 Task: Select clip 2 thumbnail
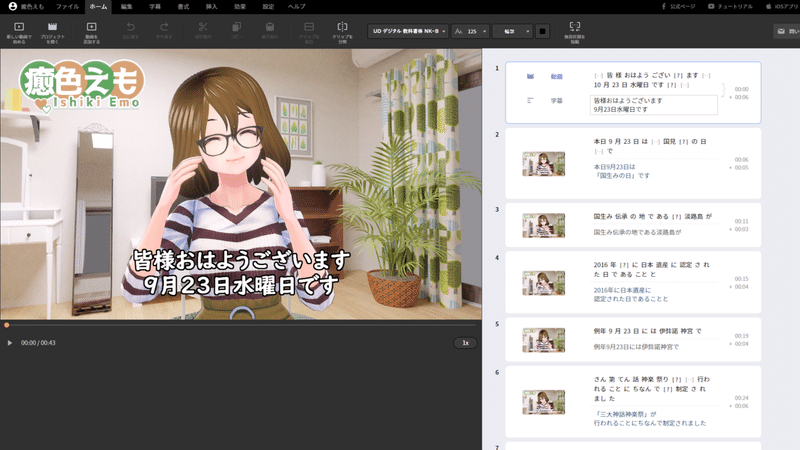[x=543, y=164]
